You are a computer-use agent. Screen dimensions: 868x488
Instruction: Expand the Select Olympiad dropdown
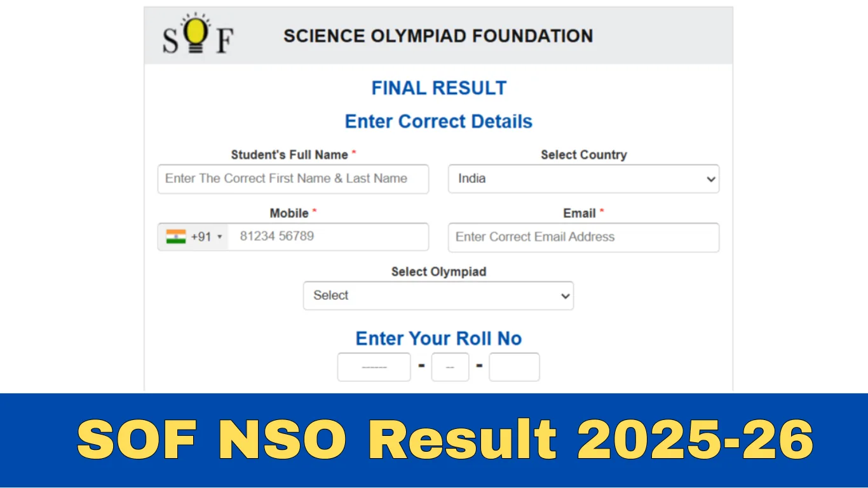click(438, 295)
